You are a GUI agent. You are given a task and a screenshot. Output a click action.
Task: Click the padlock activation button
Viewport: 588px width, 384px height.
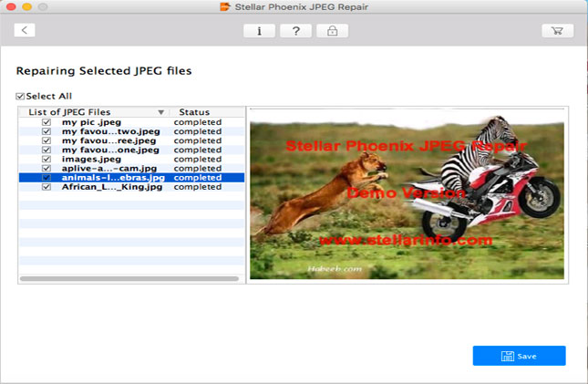point(332,31)
